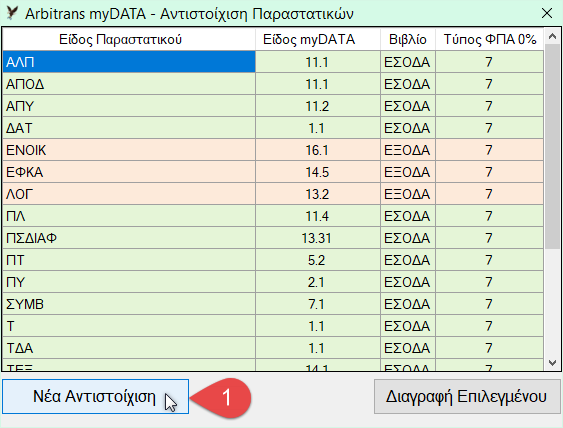Click the Νέα Αντιστοίχιση button
The height and width of the screenshot is (428, 563).
click(96, 396)
